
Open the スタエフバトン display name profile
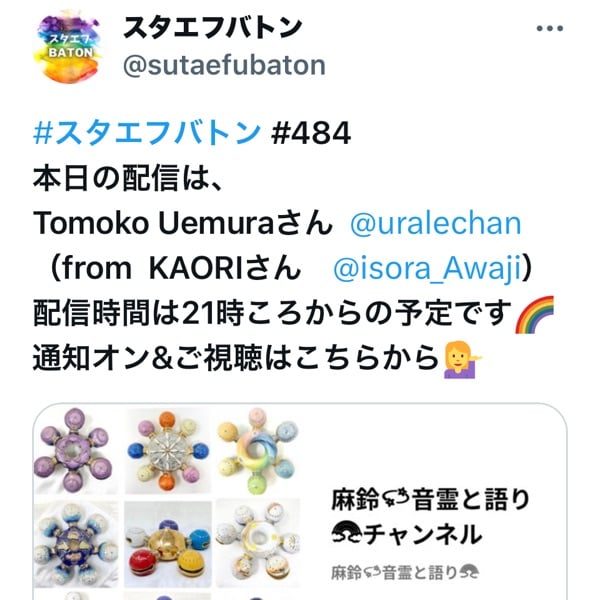213,28
